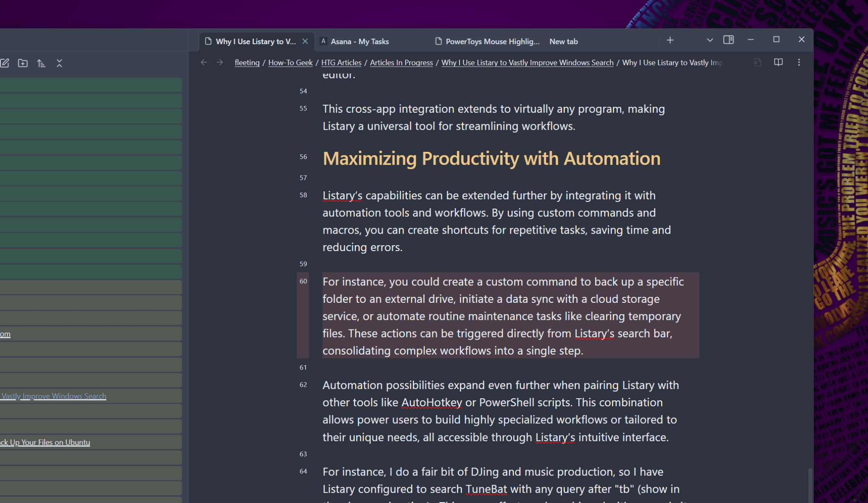Click the back navigation arrow
Screen dimensions: 868x503
pyautogui.click(x=203, y=62)
